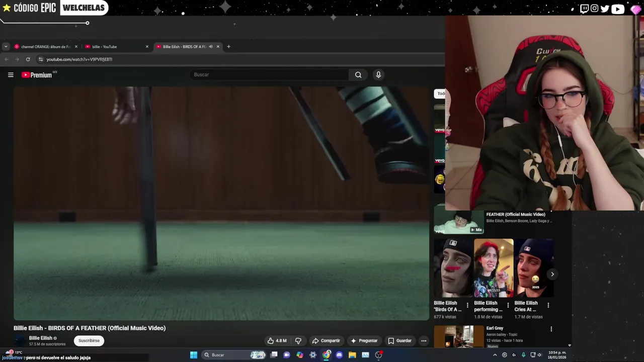Go back with browser back arrow

coord(6,59)
